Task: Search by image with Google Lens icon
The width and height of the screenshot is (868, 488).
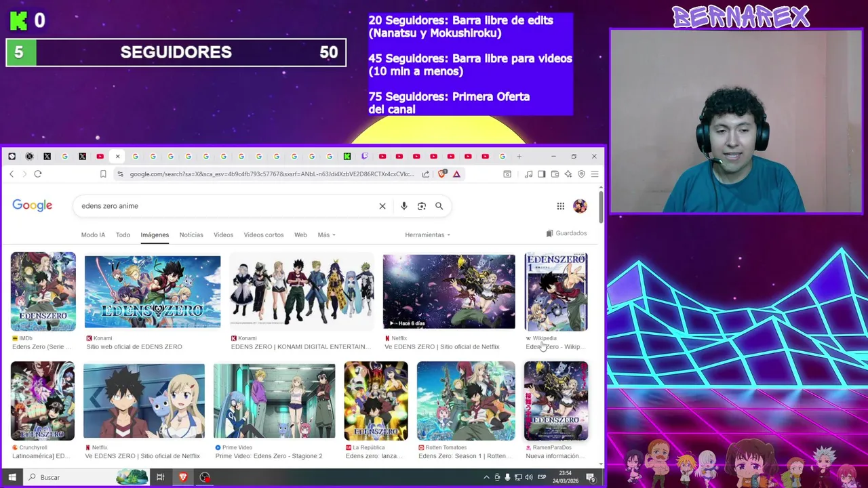Action: 422,206
